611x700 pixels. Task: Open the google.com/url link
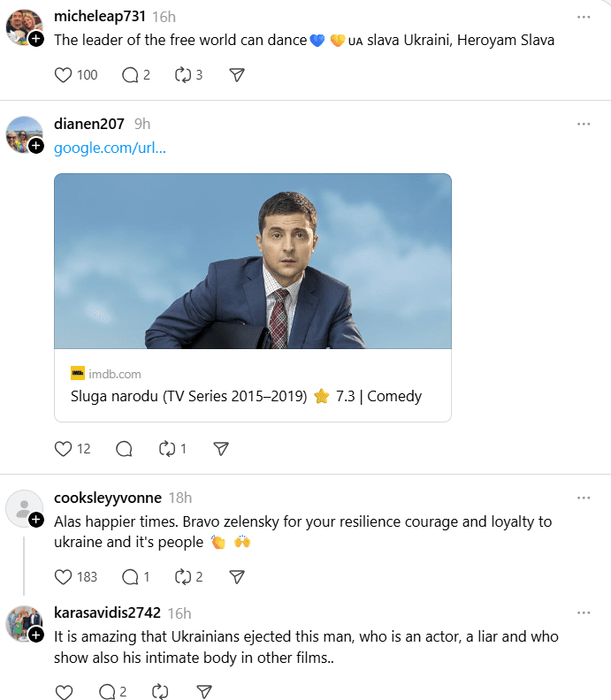point(110,148)
